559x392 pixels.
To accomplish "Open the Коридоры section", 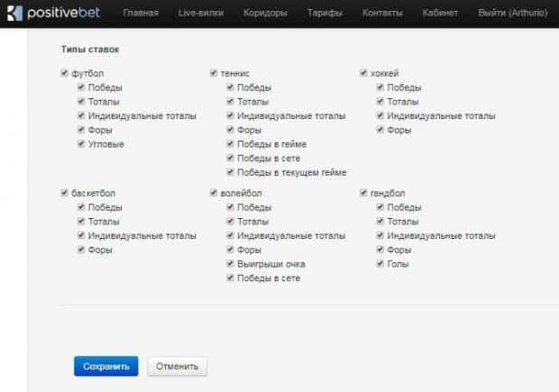I will click(265, 14).
